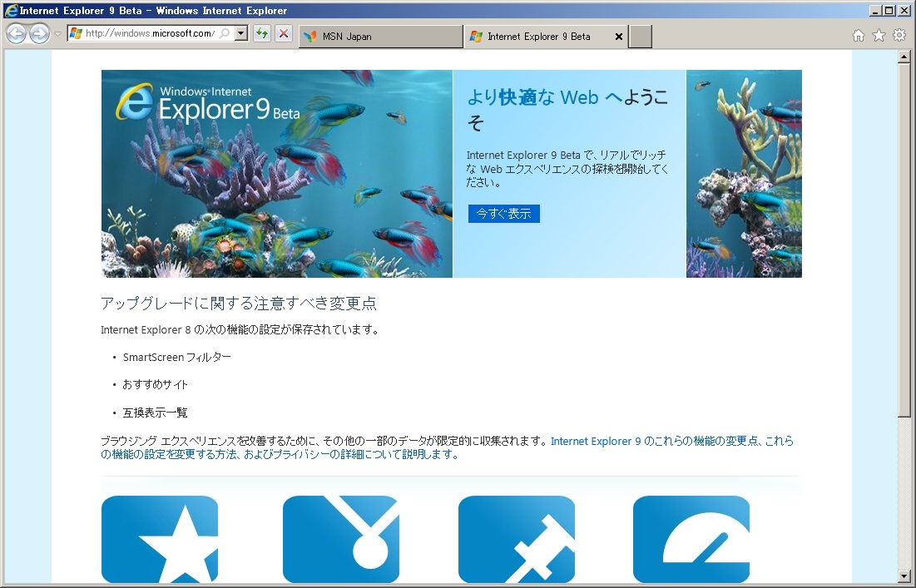Viewport: 916px width, 588px height.
Task: Open a new tab with blank tab button
Action: (x=641, y=37)
